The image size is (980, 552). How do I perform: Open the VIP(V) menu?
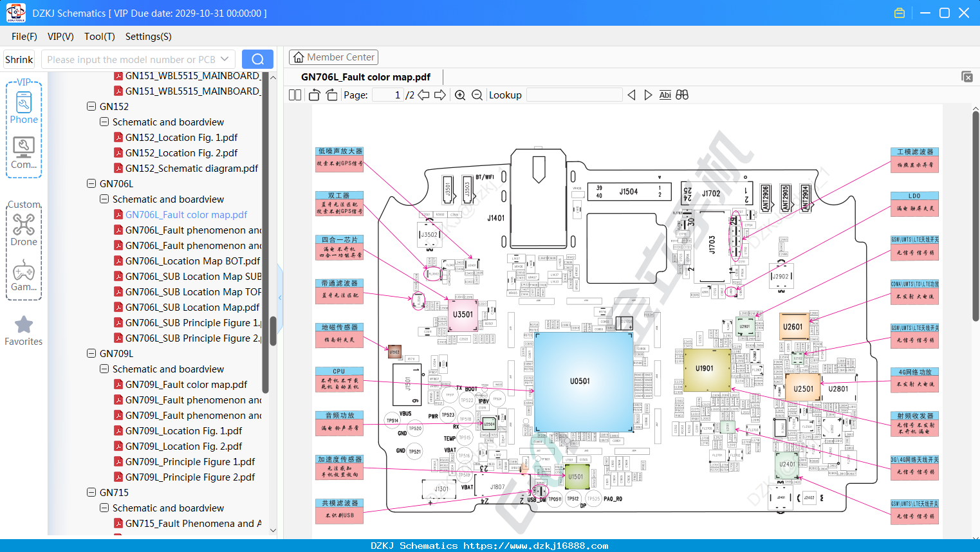point(60,37)
